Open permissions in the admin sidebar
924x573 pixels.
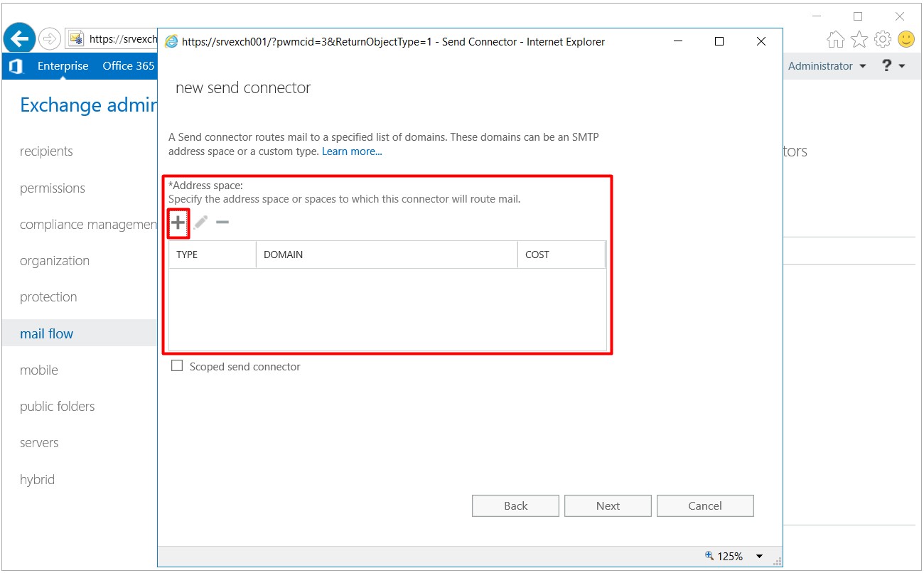[53, 188]
